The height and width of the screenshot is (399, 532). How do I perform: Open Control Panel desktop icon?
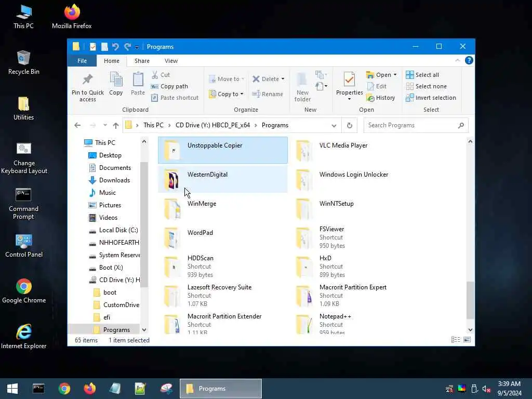(x=24, y=246)
